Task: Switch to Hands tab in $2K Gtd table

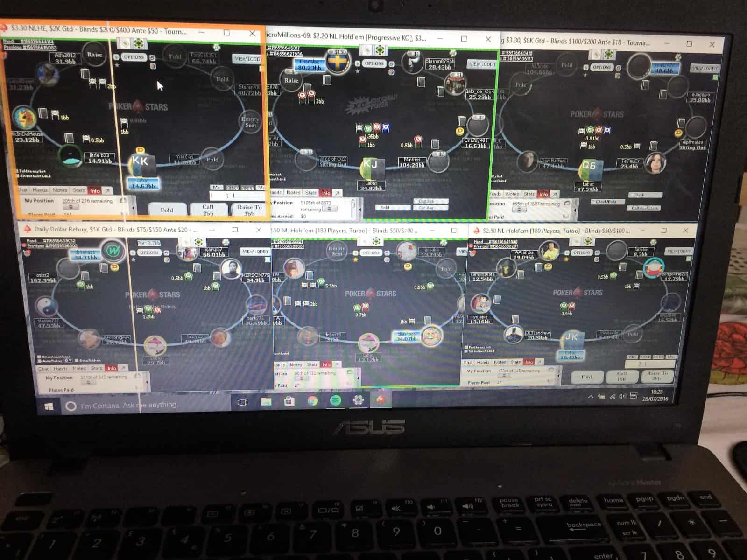Action: point(40,190)
